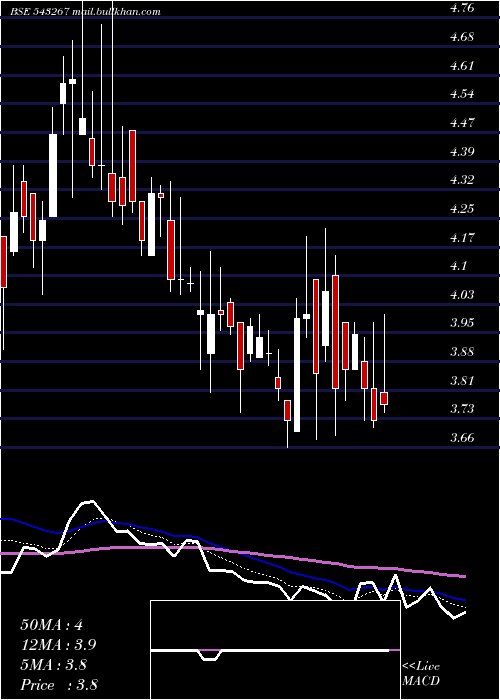500x700 pixels.
Task: Click the '<<Live MACD' label
Action: point(421,674)
